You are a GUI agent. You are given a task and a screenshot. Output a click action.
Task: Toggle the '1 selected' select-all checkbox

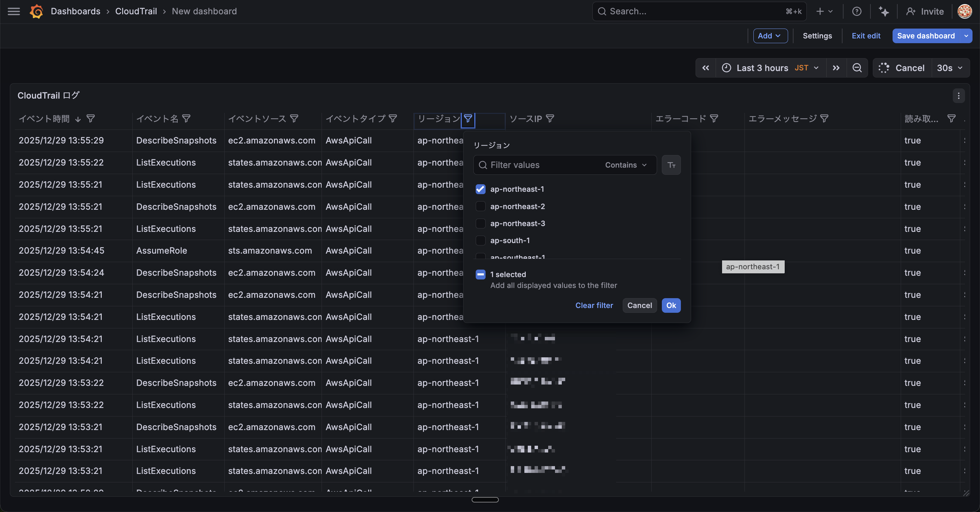pos(480,274)
